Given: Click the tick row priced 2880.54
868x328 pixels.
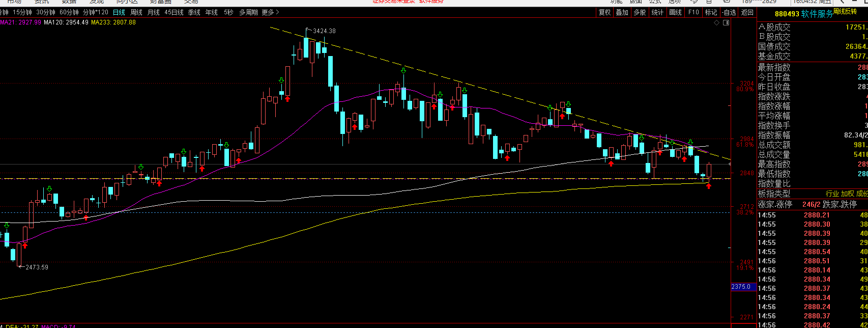Looking at the screenshot, I should pos(813,252).
